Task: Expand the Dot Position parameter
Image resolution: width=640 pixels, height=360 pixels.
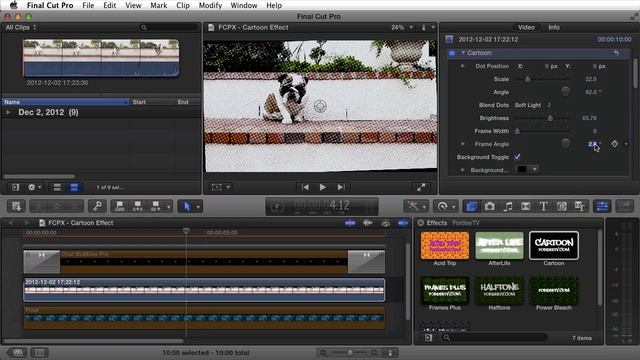Action: coord(462,66)
